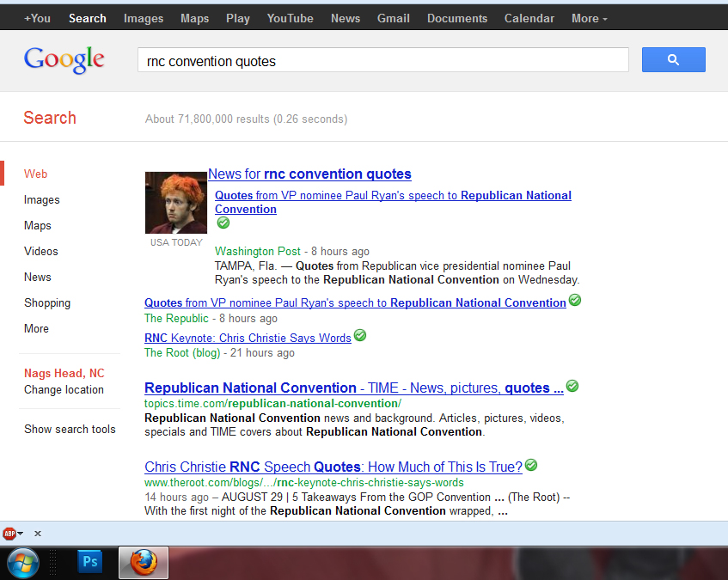
Task: Select Search in the top bar
Action: (x=88, y=19)
